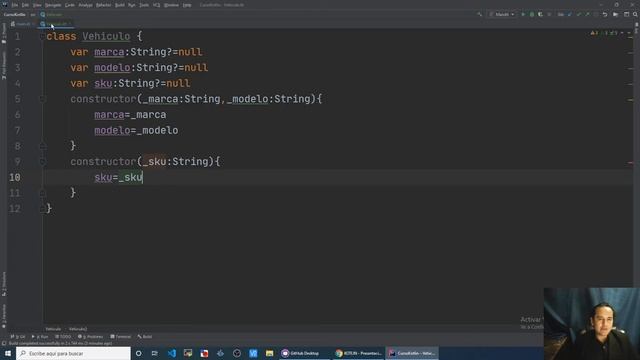Switch to Chrome KOTLIN presentation window

pos(358,353)
